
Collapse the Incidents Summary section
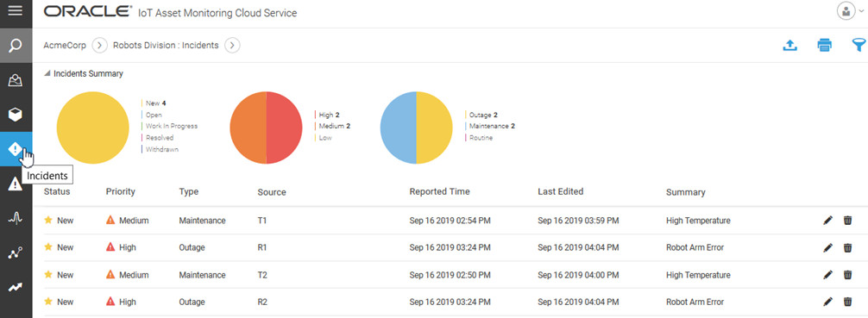coord(47,73)
